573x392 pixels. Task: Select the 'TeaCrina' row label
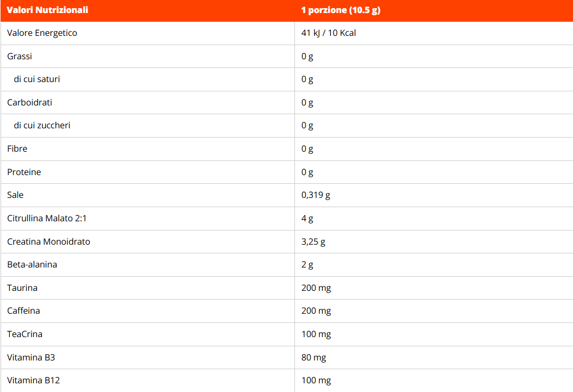[x=24, y=334]
